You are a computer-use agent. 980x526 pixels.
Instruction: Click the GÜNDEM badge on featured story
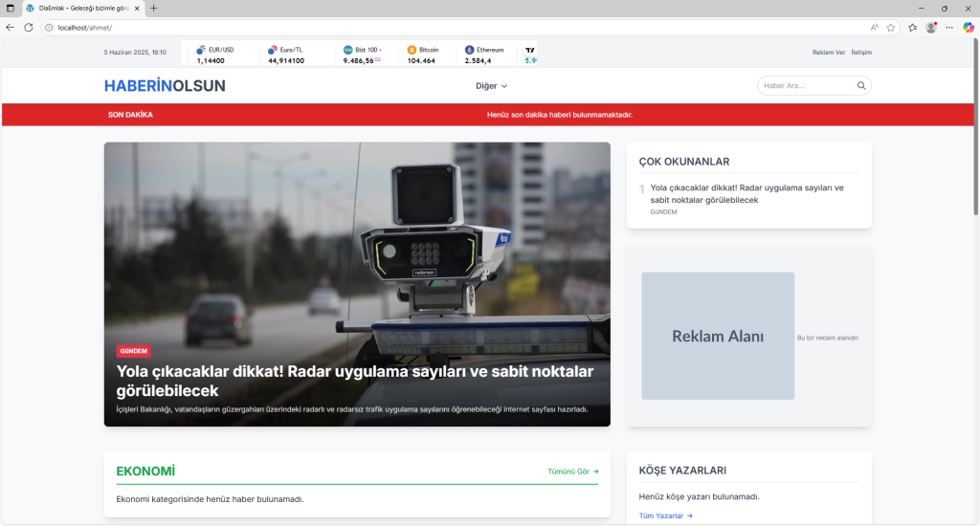(x=133, y=351)
